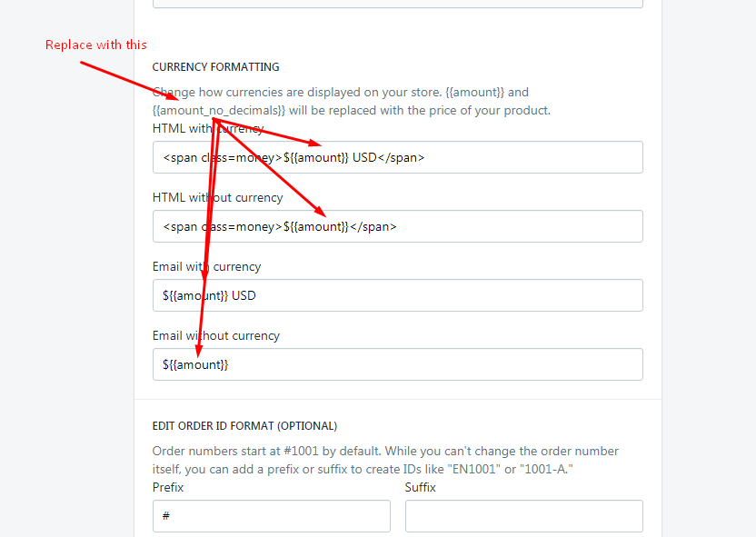This screenshot has width=756, height=537.
Task: Click the CURRENCY FORMATTING section heading
Action: point(215,66)
